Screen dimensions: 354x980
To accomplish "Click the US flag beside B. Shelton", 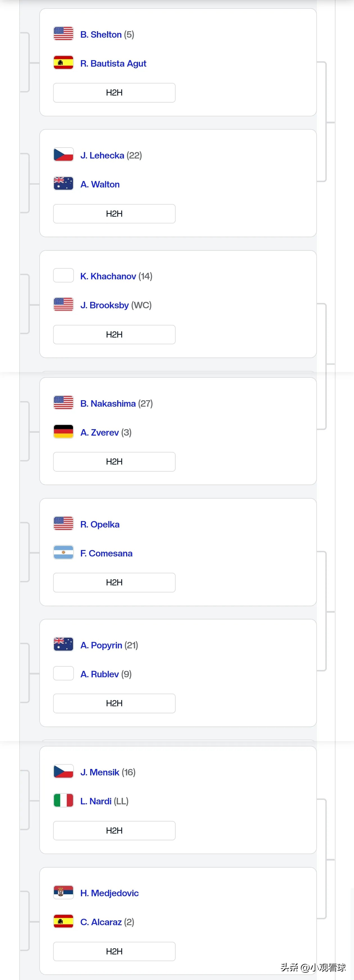I will point(63,33).
